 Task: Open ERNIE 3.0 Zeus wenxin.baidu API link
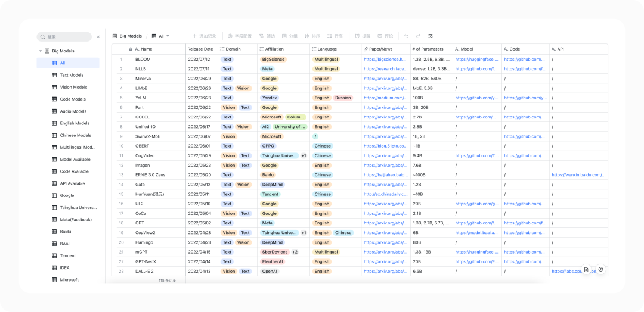click(578, 175)
